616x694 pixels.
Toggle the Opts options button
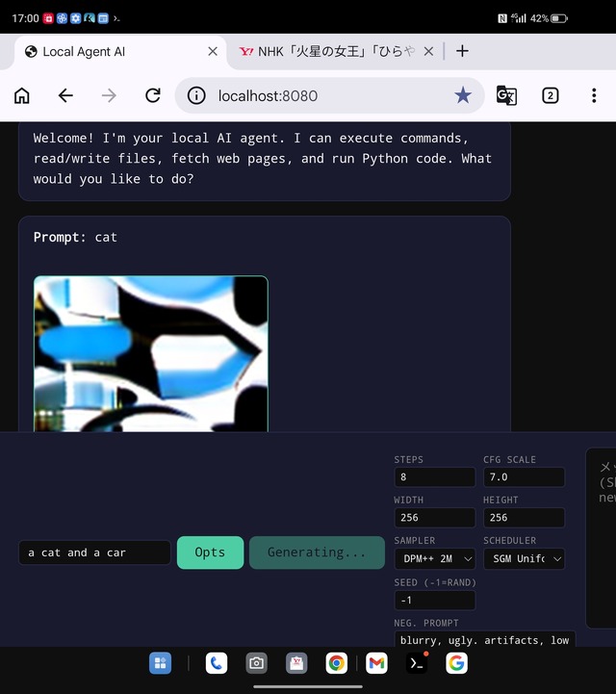point(210,553)
